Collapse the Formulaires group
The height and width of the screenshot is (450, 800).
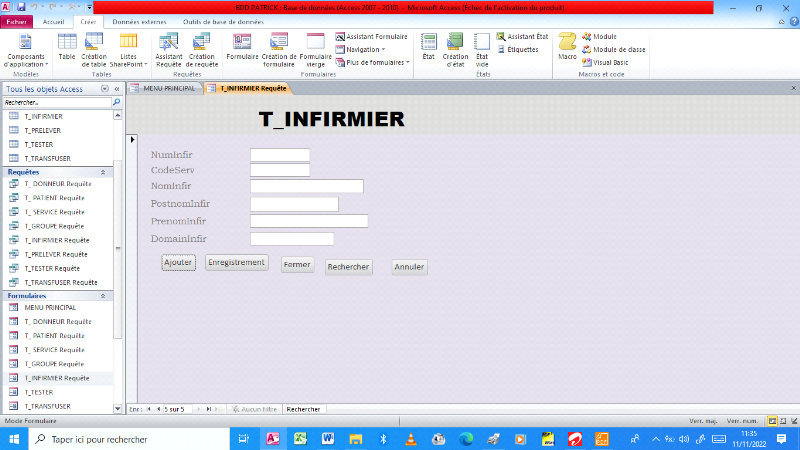(x=103, y=296)
